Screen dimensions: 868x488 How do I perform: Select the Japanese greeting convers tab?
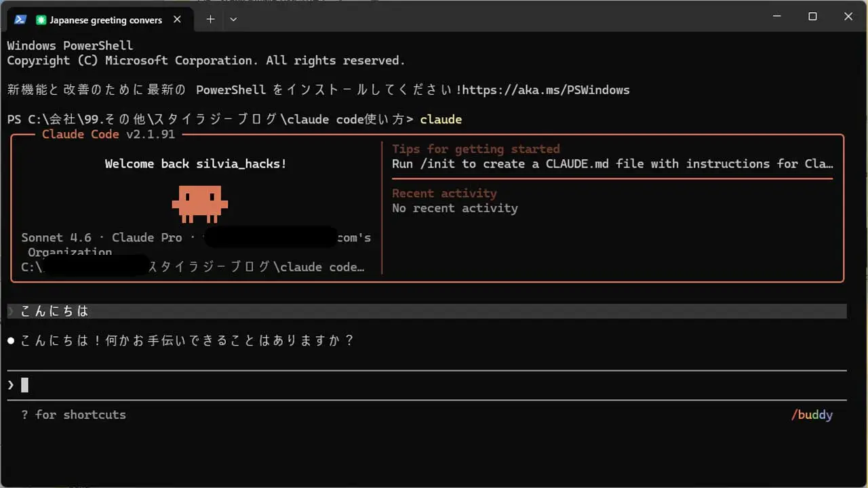coord(106,20)
